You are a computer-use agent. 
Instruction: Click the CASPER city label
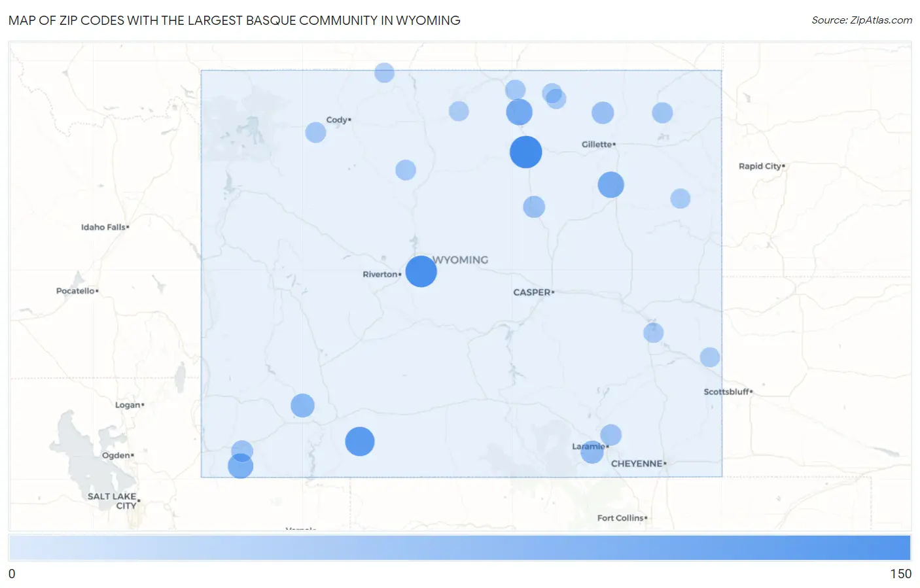click(x=533, y=292)
